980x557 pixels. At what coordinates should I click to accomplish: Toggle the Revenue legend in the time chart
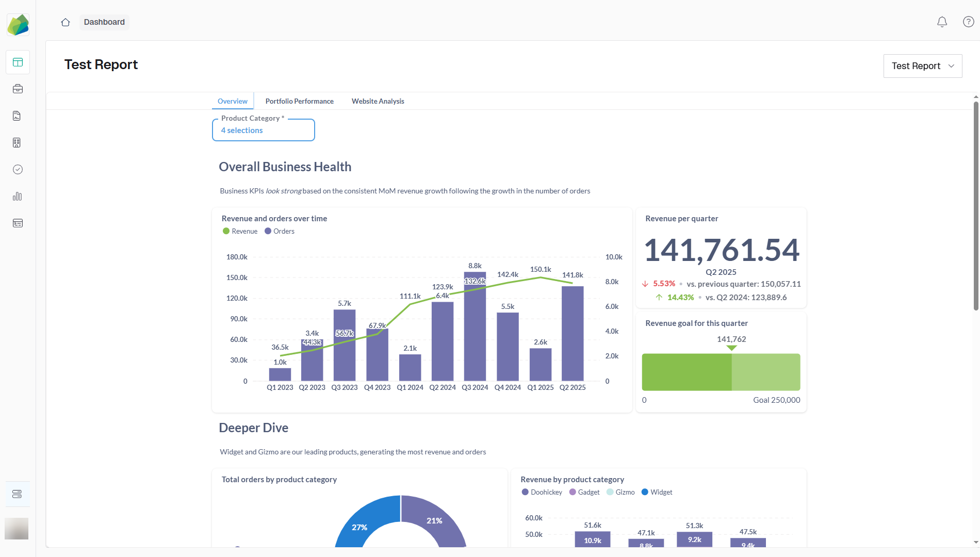240,231
